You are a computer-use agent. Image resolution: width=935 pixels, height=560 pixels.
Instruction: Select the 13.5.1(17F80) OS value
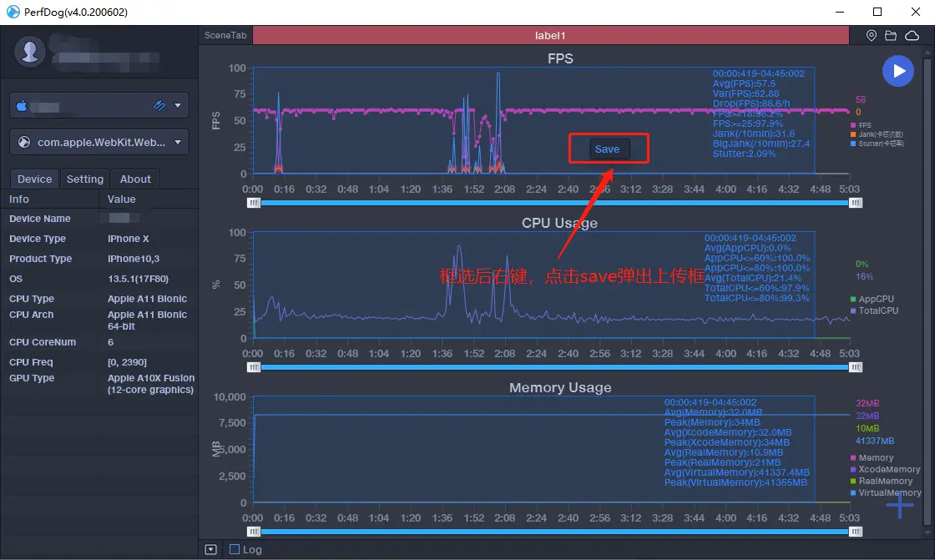pyautogui.click(x=138, y=279)
